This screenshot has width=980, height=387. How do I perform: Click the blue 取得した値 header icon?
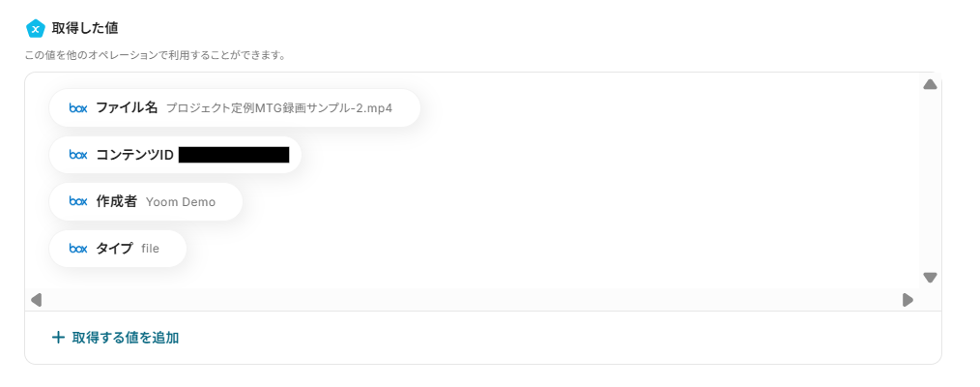point(36,28)
